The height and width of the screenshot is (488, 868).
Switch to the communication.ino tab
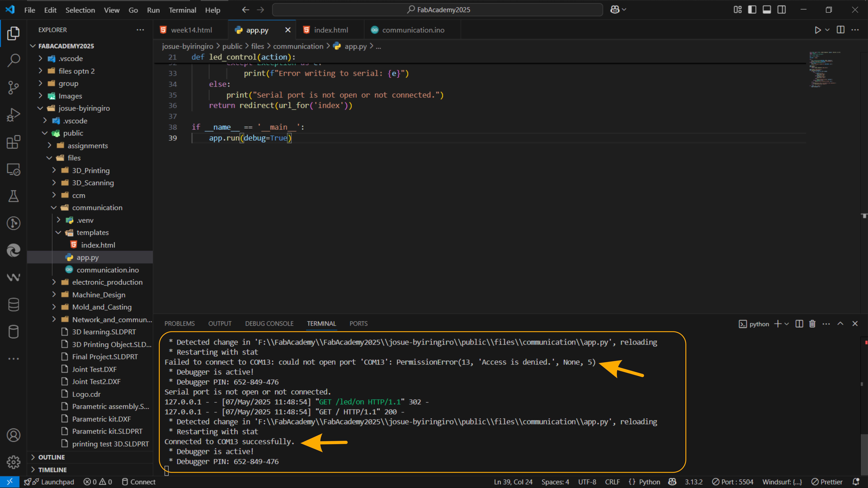coord(413,30)
